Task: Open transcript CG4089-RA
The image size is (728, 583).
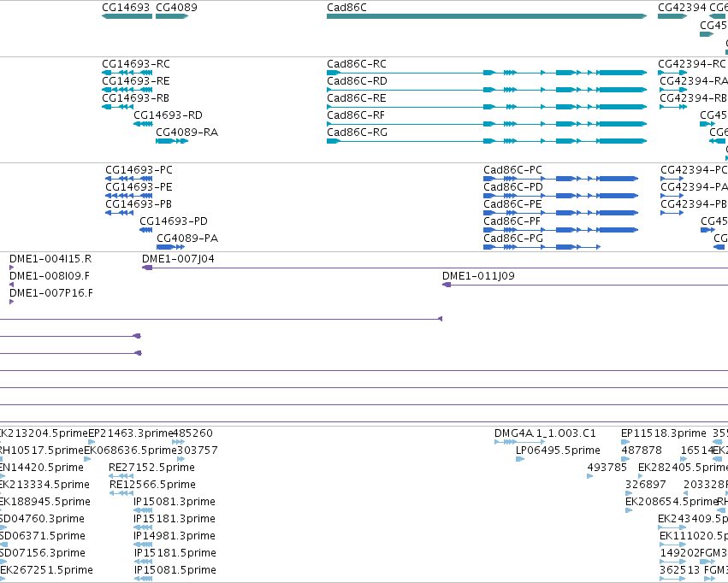Action: tap(187, 132)
